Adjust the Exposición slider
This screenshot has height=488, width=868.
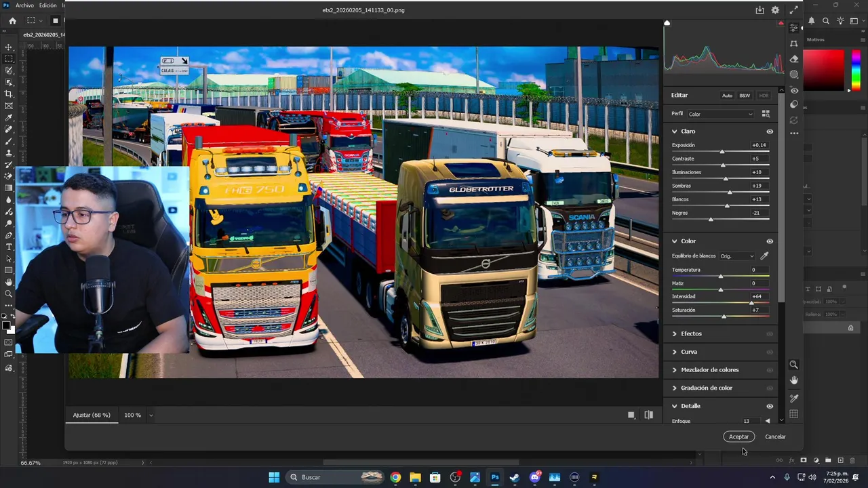722,151
